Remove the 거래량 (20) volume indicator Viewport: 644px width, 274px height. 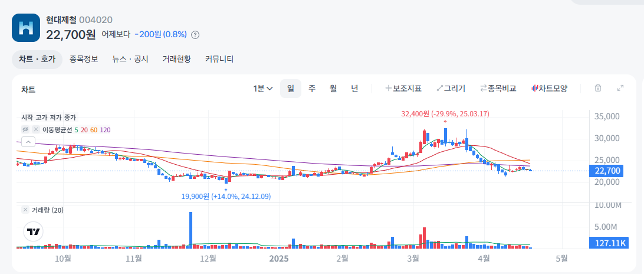[25, 210]
